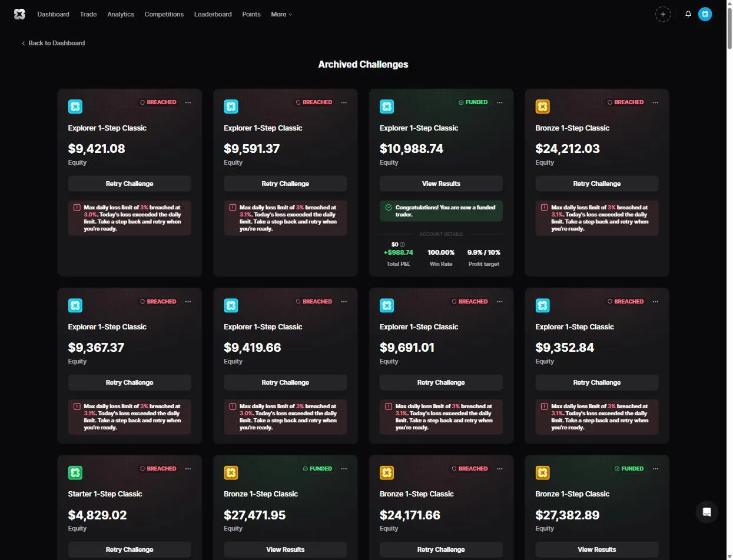Retry Challenge on $9,691.01 card
Image resolution: width=733 pixels, height=560 pixels.
441,382
